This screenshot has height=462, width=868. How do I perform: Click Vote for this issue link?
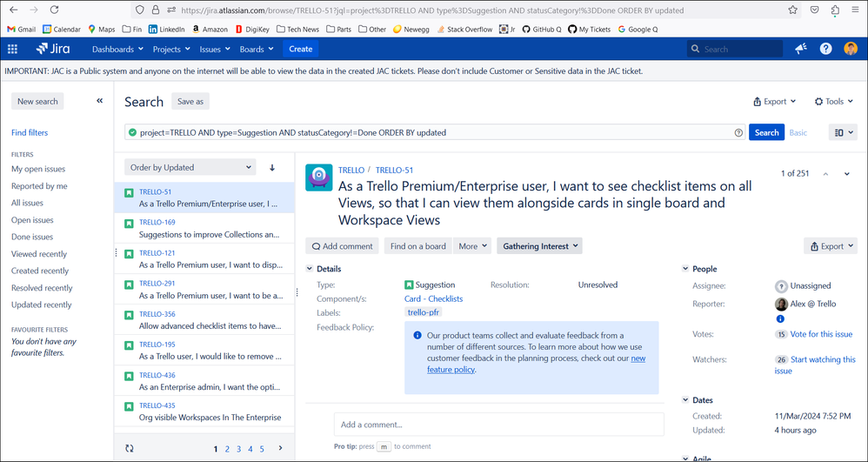[821, 334]
